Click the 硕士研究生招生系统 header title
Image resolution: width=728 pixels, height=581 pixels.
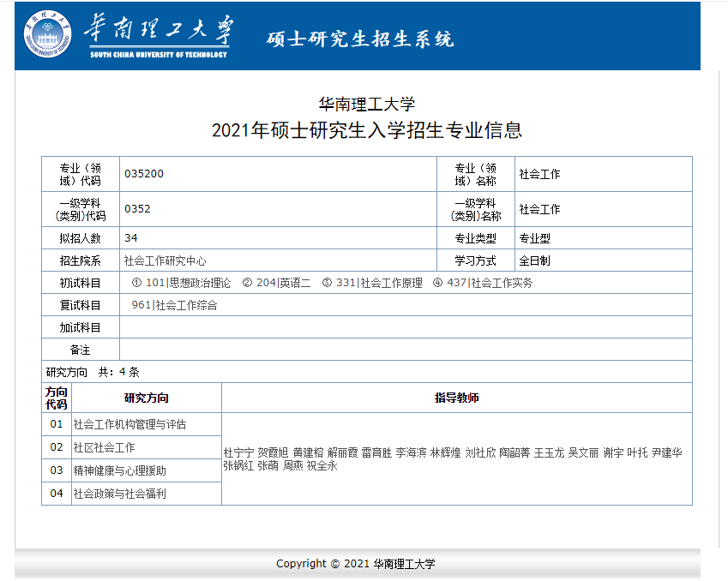pyautogui.click(x=360, y=39)
